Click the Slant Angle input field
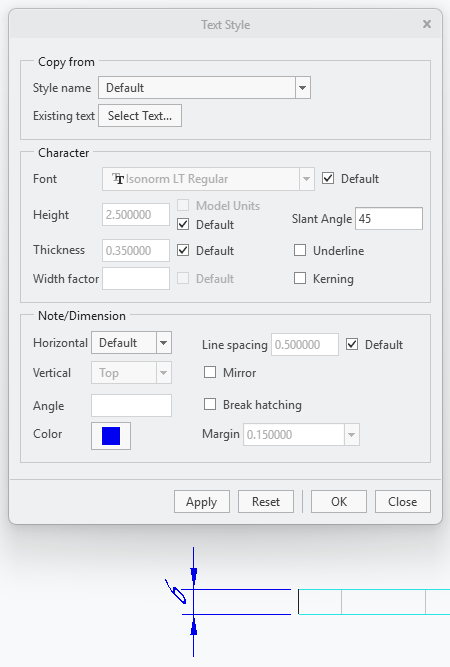The image size is (450, 667). pyautogui.click(x=389, y=219)
